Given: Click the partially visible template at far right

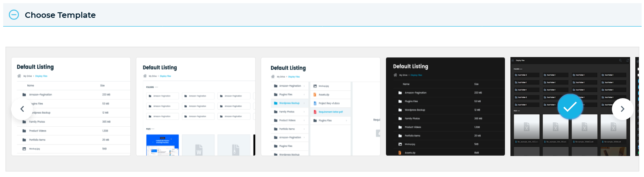Looking at the screenshot, I should pos(637,107).
